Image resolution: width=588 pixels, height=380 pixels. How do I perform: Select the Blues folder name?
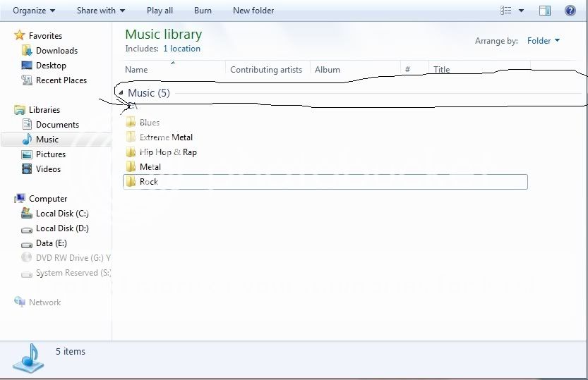click(x=150, y=123)
